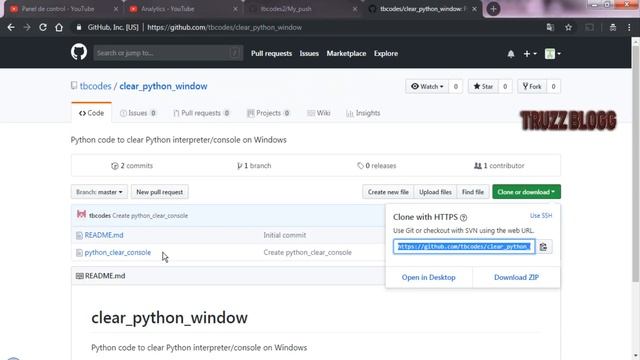
Task: Switch to the Code tab
Action: pyautogui.click(x=91, y=113)
